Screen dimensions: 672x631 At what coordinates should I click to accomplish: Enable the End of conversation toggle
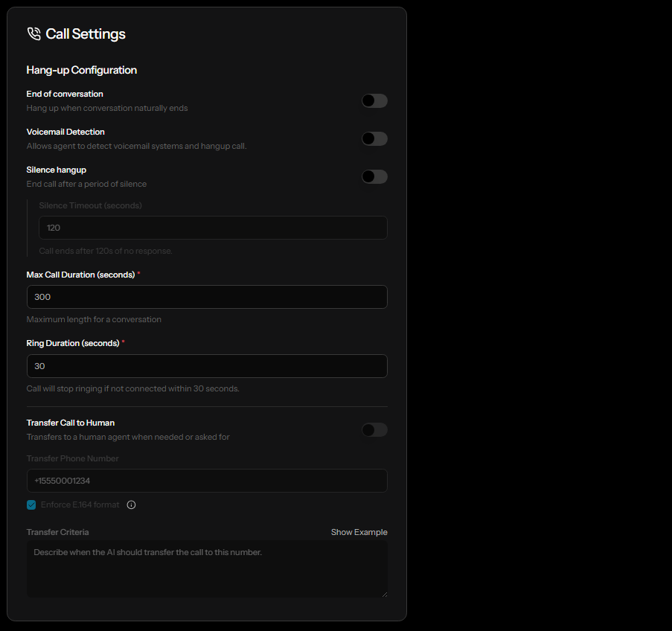374,100
